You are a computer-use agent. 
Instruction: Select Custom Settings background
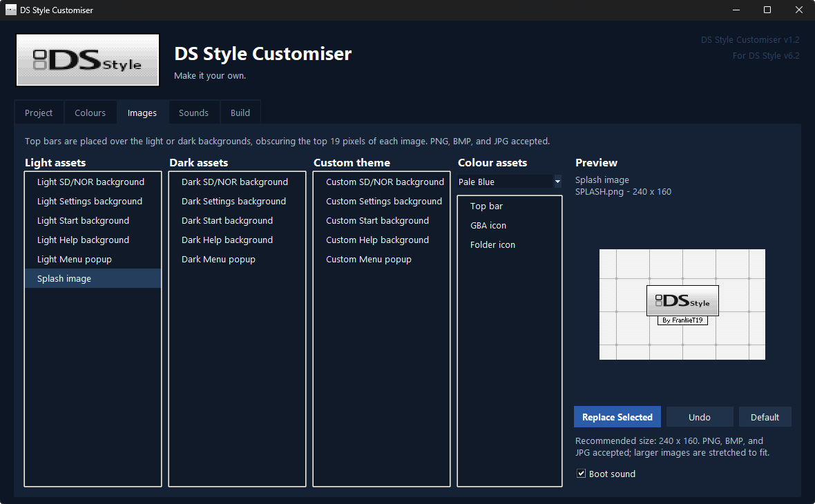[381, 201]
